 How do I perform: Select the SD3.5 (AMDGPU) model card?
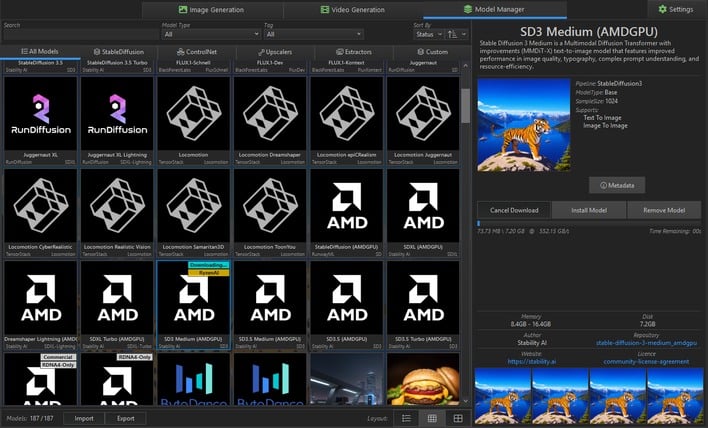coord(347,305)
